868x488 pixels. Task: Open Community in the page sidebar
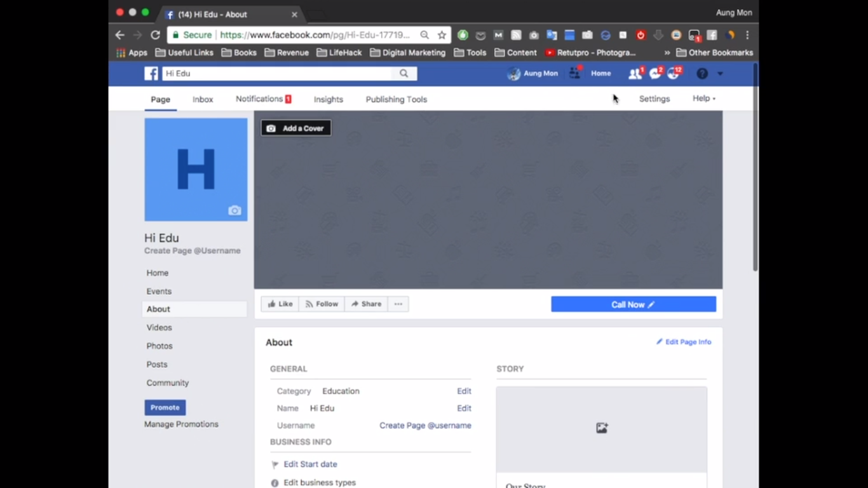[168, 383]
